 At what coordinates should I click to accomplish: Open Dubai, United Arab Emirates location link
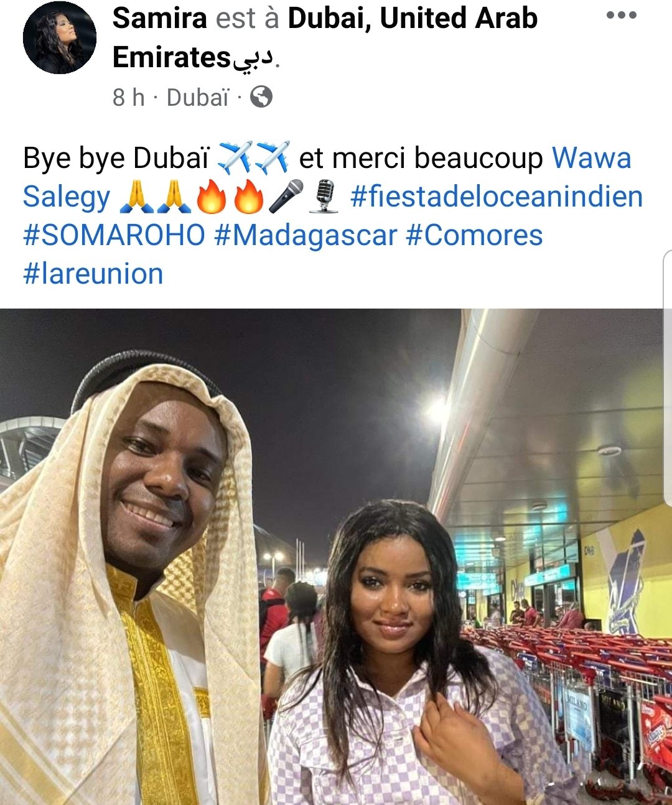click(x=325, y=38)
